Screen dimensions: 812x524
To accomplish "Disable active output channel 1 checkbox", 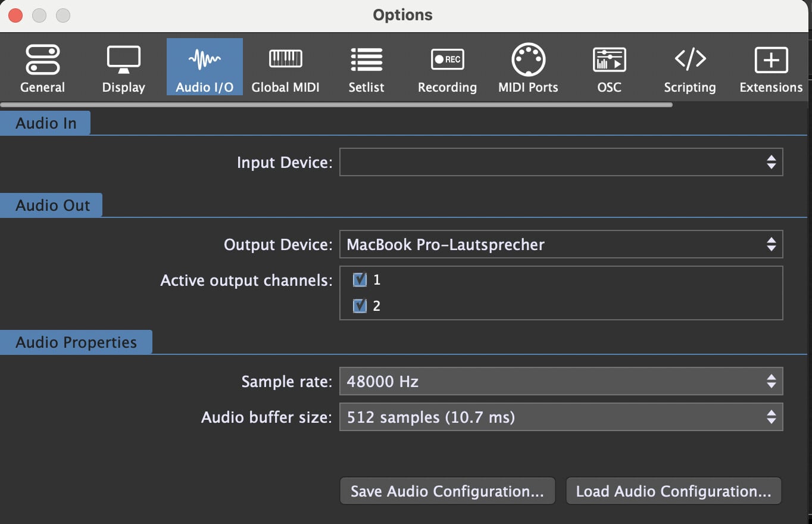I will 360,280.
